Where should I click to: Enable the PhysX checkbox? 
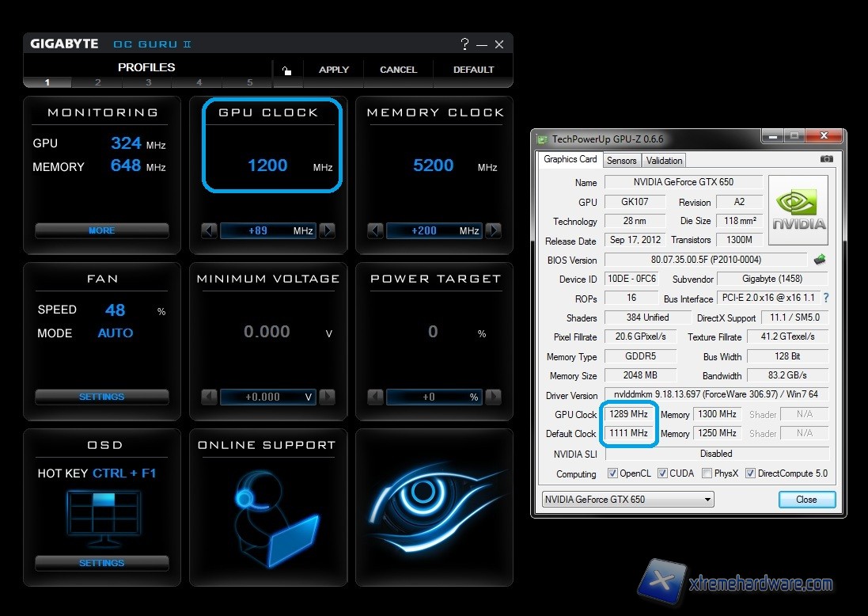(x=706, y=473)
